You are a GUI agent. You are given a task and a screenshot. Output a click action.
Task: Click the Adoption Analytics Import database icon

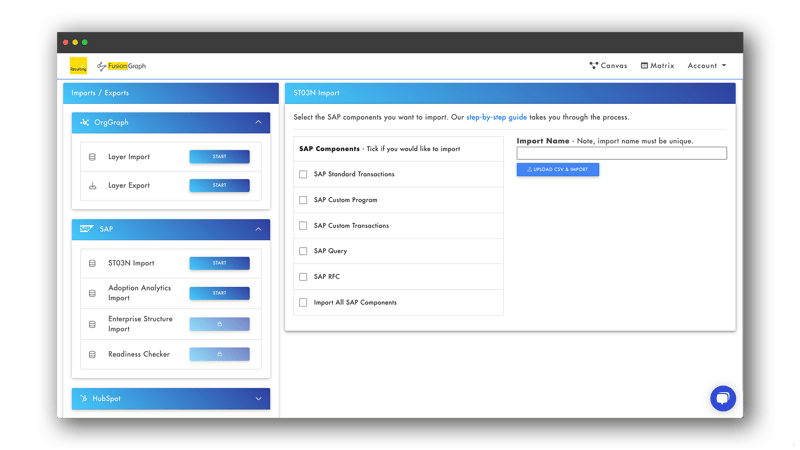click(x=92, y=293)
